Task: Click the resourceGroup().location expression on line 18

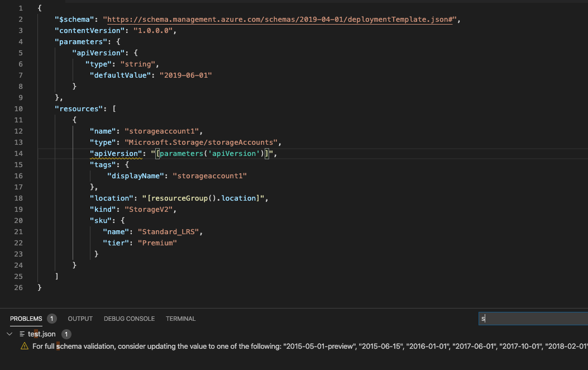Action: [x=207, y=198]
